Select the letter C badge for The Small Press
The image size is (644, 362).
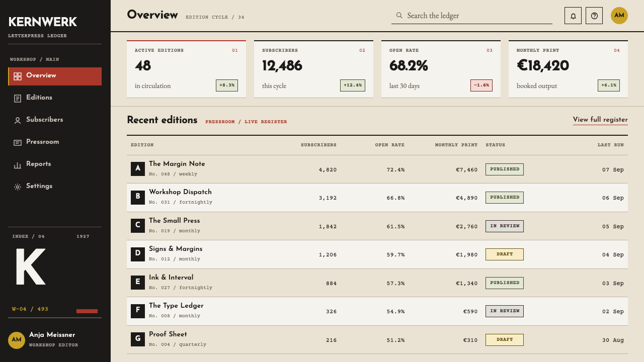click(x=138, y=226)
